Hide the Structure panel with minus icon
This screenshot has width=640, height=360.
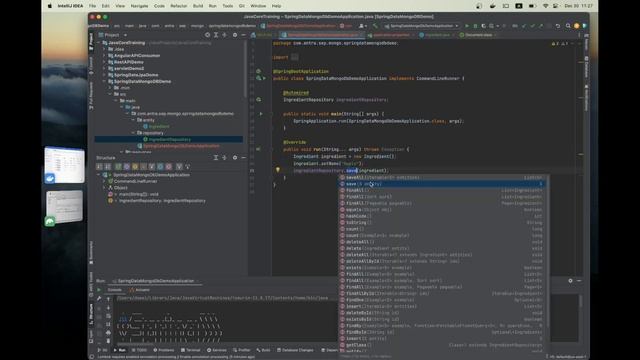[x=243, y=158]
